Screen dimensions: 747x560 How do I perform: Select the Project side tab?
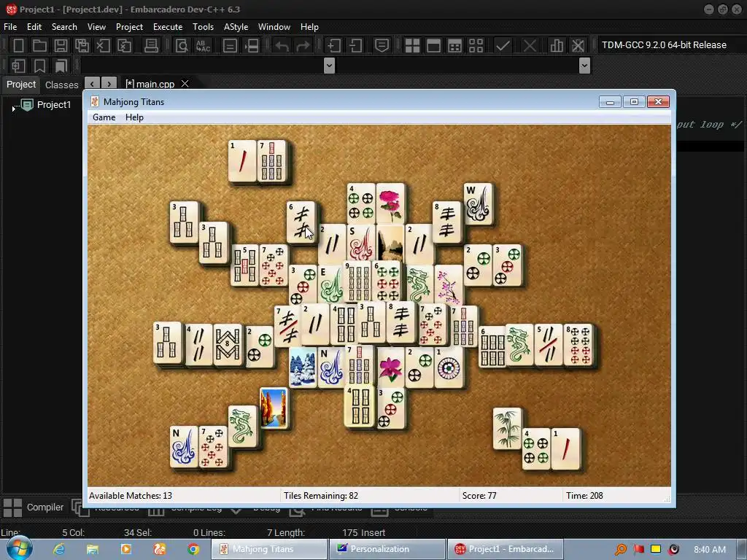click(x=21, y=85)
